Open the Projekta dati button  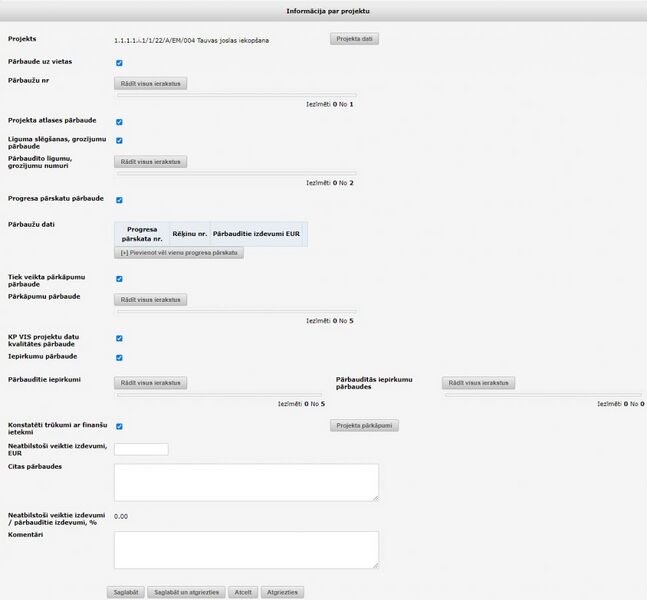354,39
